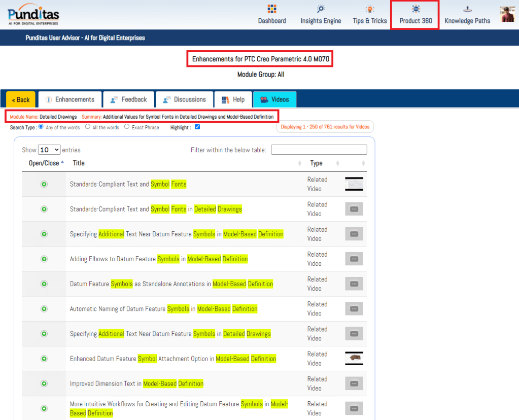Click the Back button
This screenshot has width=519, height=420.
click(21, 99)
